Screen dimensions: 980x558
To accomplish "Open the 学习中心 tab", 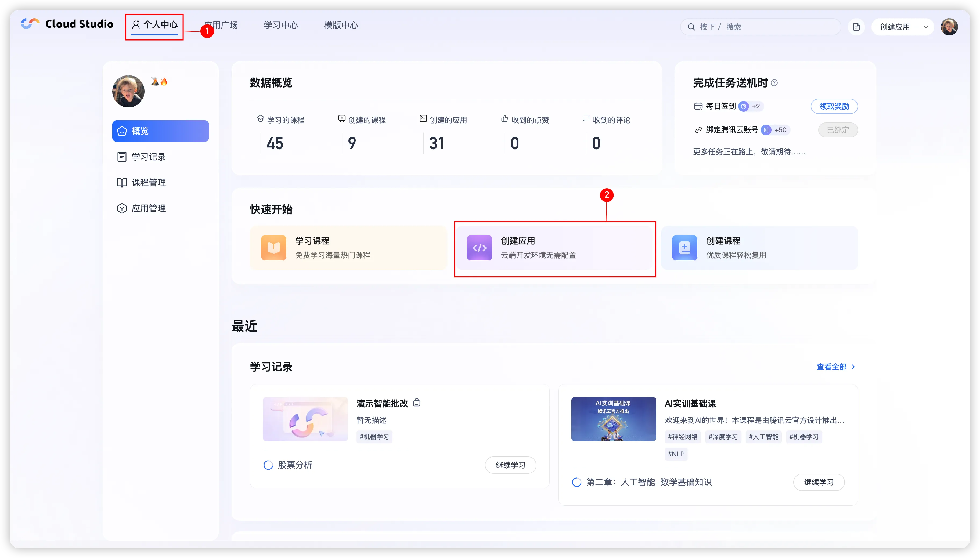I will (x=281, y=25).
